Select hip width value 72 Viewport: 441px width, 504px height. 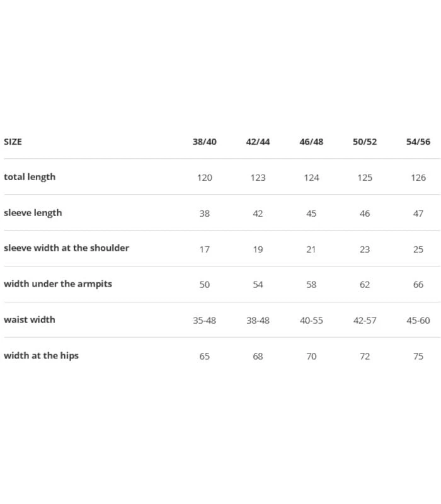click(365, 357)
